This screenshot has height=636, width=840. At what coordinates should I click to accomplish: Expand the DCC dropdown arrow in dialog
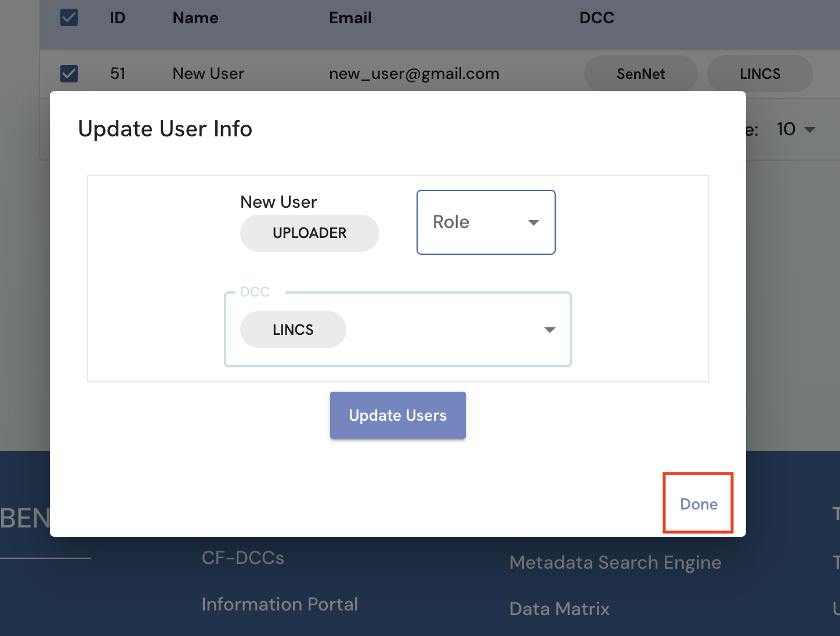point(549,330)
